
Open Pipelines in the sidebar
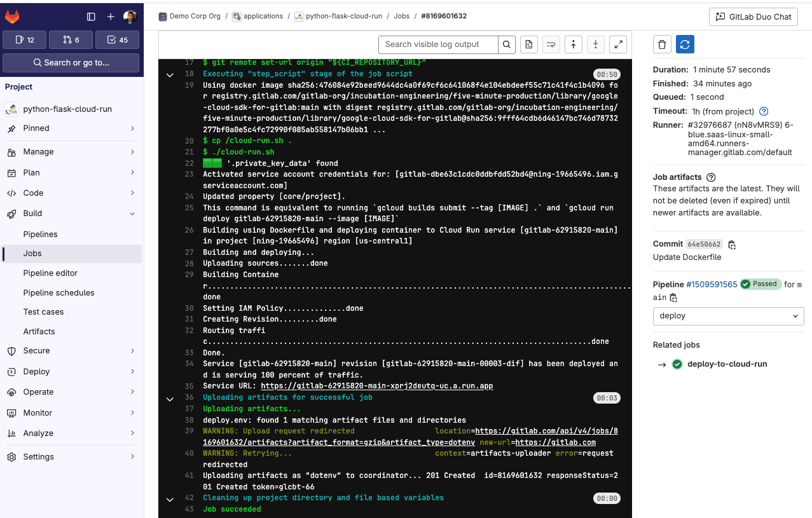71,234
